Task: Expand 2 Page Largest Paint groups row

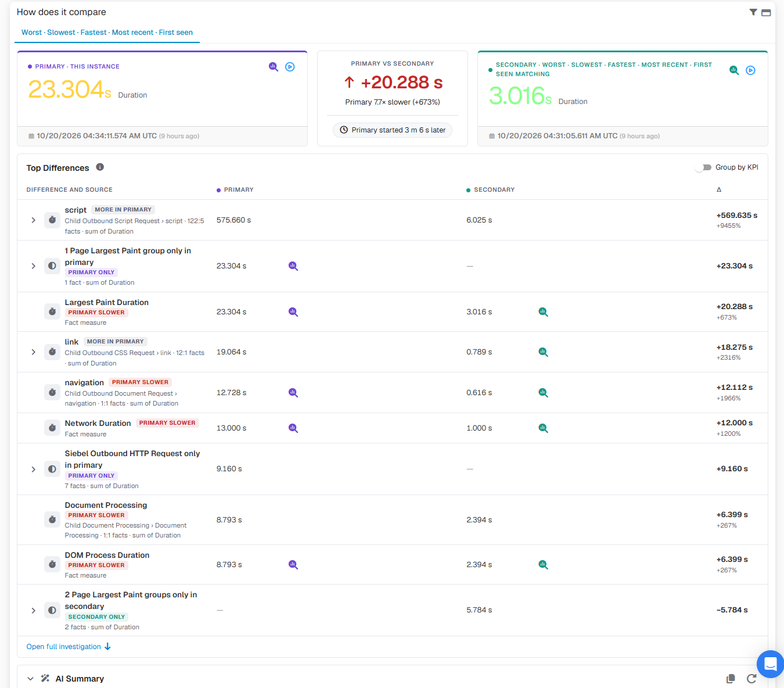Action: click(33, 611)
